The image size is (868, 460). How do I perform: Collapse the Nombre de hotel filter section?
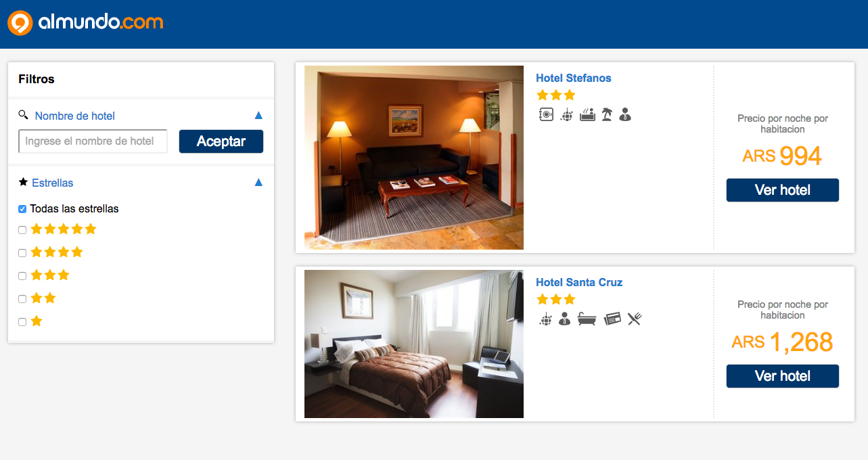point(258,116)
